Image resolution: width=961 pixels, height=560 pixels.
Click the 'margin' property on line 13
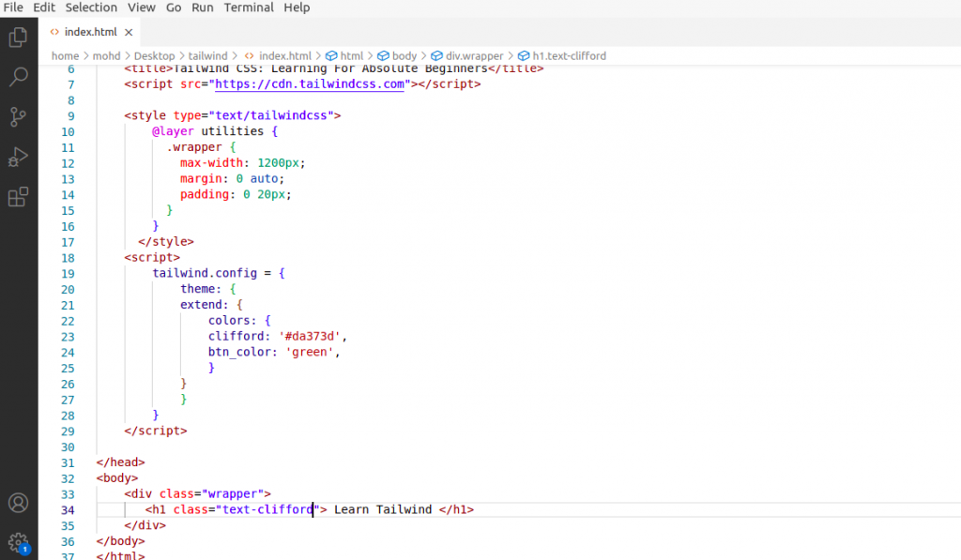coord(201,178)
